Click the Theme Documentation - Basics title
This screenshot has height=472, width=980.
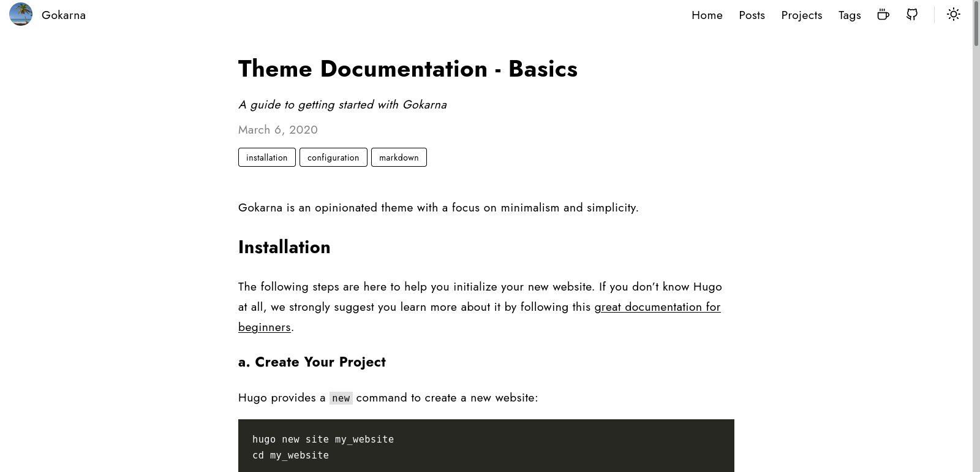[x=407, y=69]
